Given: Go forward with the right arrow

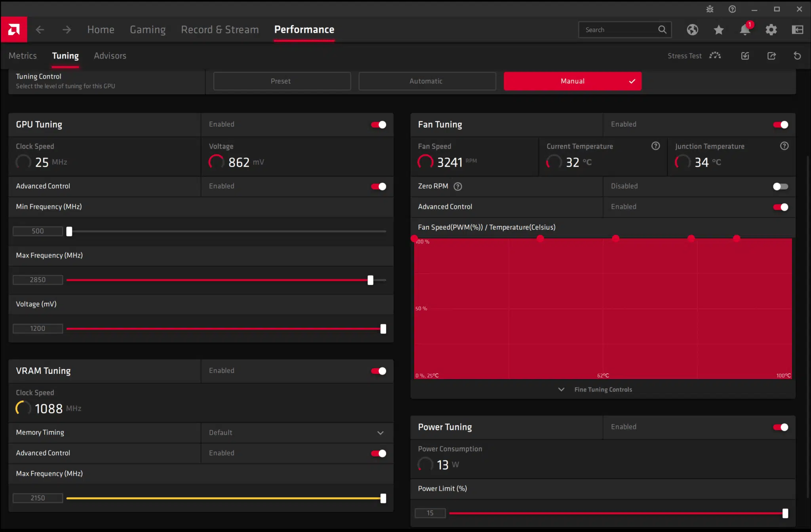Looking at the screenshot, I should [67, 30].
